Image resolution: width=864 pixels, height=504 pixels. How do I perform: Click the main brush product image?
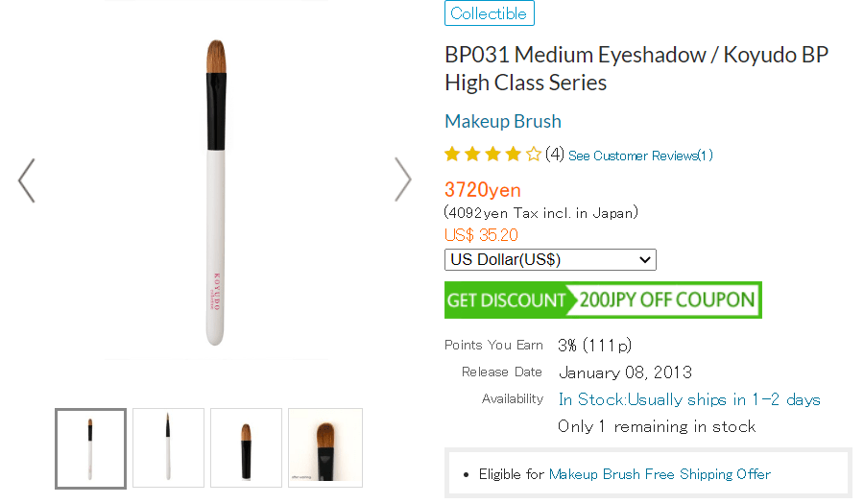[x=216, y=192]
